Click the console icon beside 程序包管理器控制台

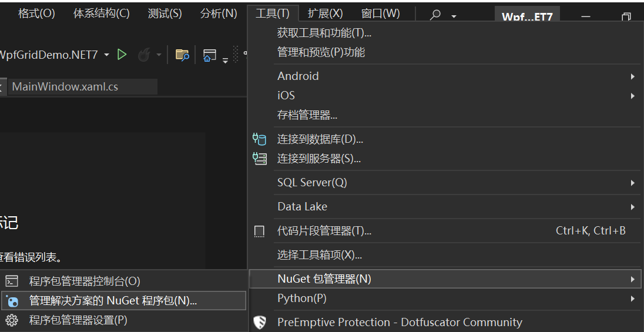coord(12,281)
